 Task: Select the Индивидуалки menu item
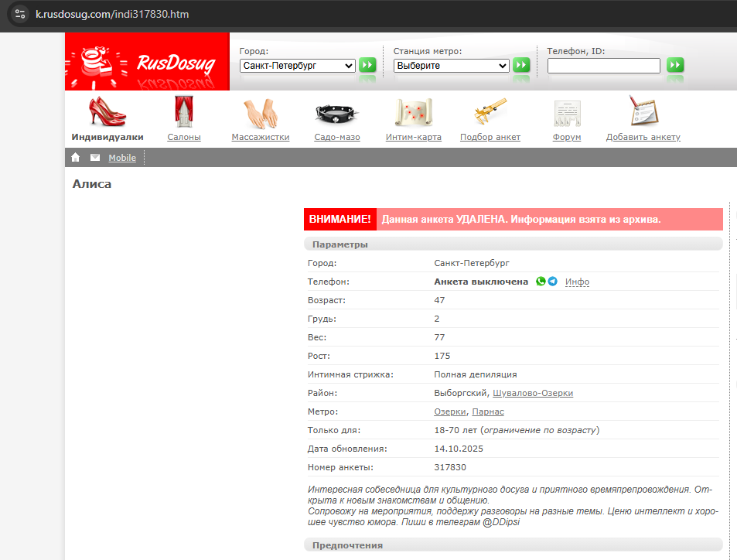pos(107,137)
